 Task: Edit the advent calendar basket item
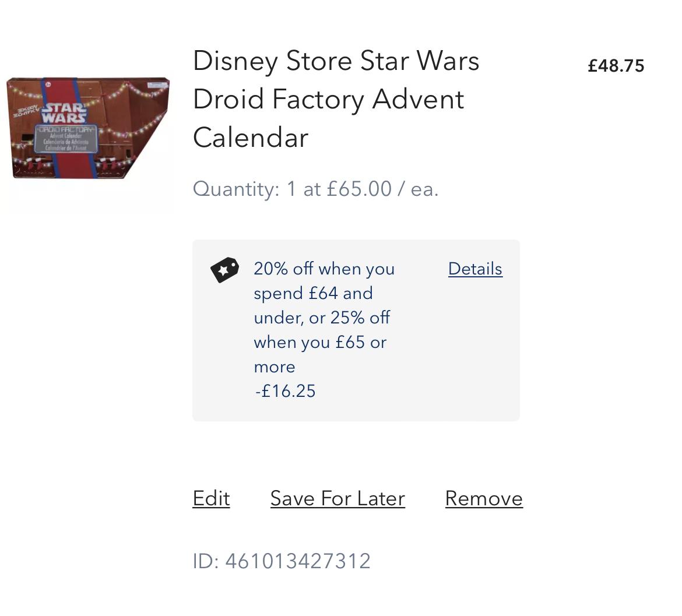point(211,499)
